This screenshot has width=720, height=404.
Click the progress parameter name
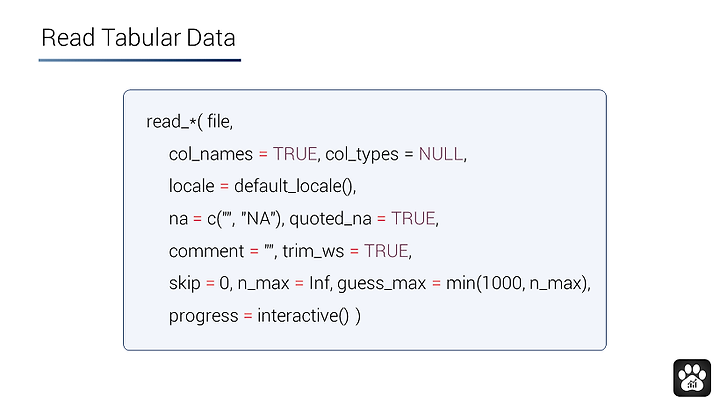(203, 316)
